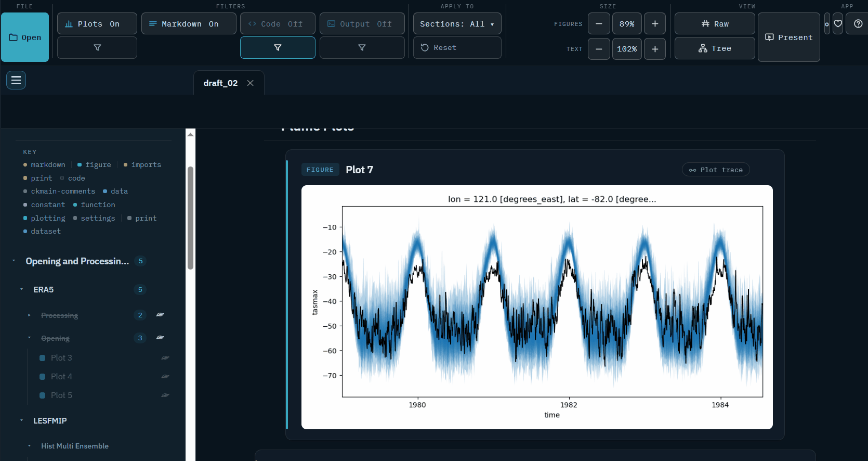868x461 pixels.
Task: Open the funnel filter under Plots
Action: pos(97,48)
